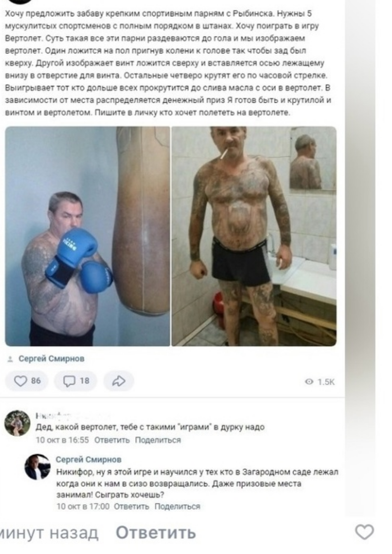392x554 pixels.
Task: Click the timestamp 10 окт в 17:00
Action: point(83,506)
